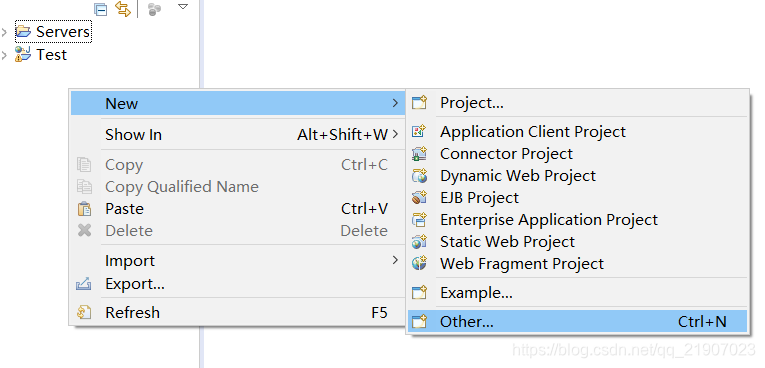Screen dimensions: 765x368
Task: Expand the Servers folder tree node
Action: [x=4, y=32]
